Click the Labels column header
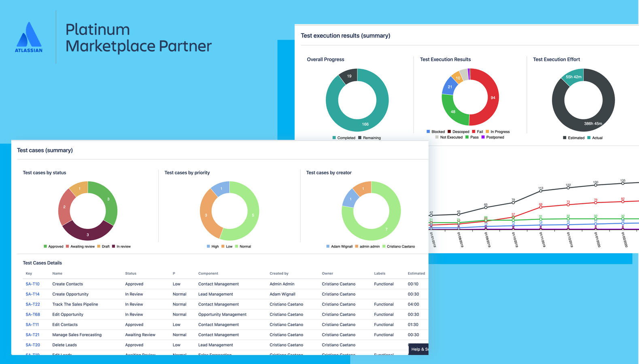 [380, 273]
